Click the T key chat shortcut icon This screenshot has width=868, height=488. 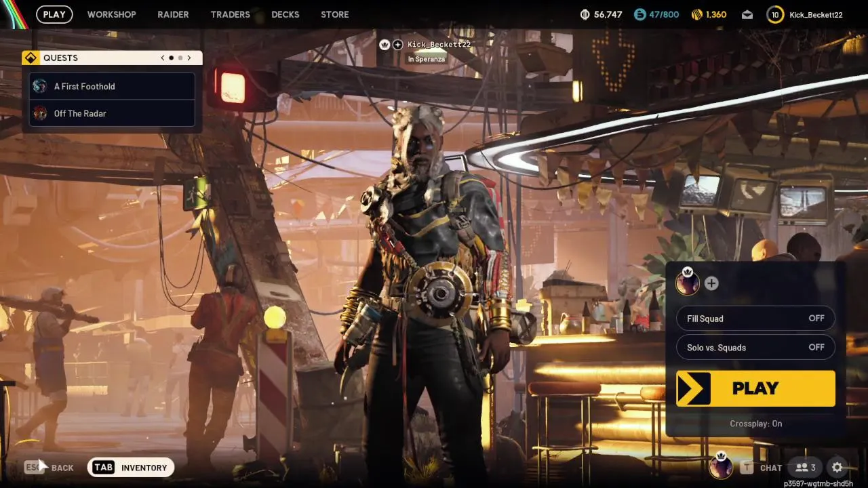pos(747,468)
